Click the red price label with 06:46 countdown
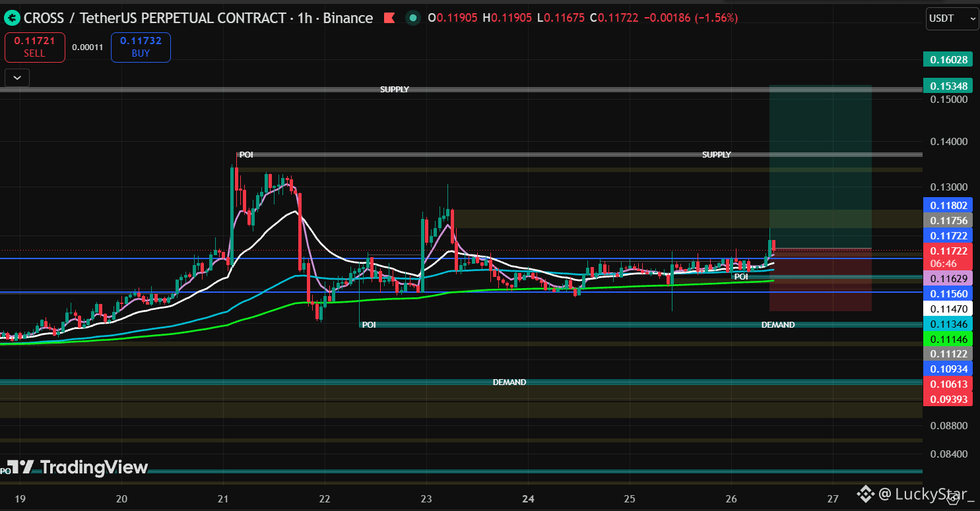The height and width of the screenshot is (511, 980). tap(948, 256)
